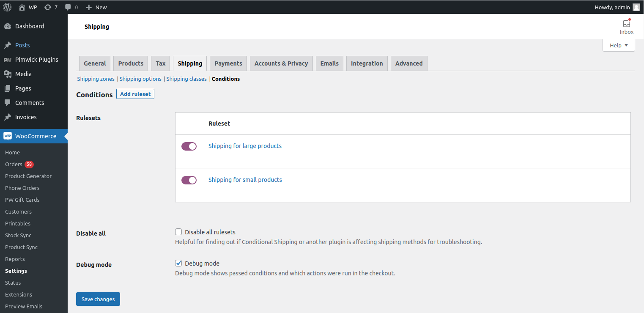
Task: Open the Shipping for small products link
Action: (x=245, y=180)
